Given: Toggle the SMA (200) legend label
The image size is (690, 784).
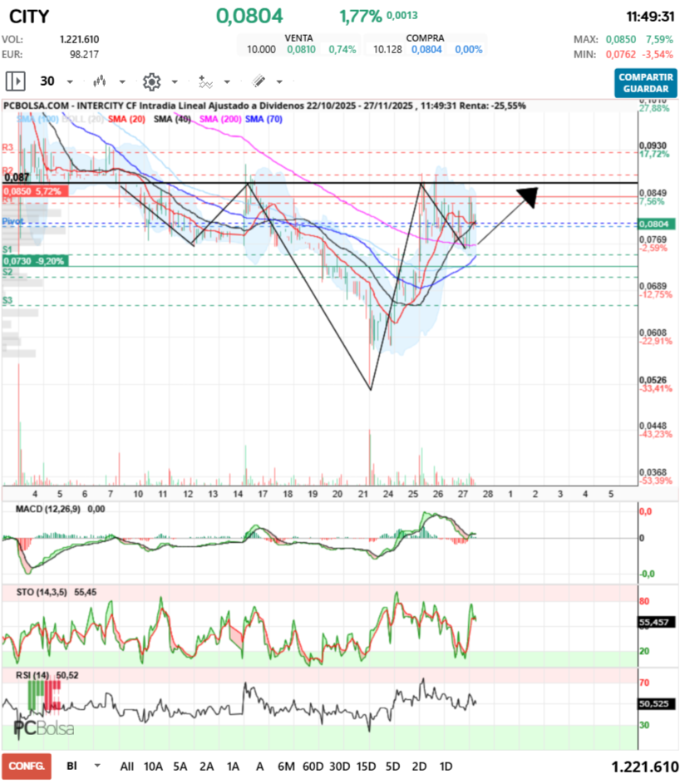Looking at the screenshot, I should coord(220,119).
